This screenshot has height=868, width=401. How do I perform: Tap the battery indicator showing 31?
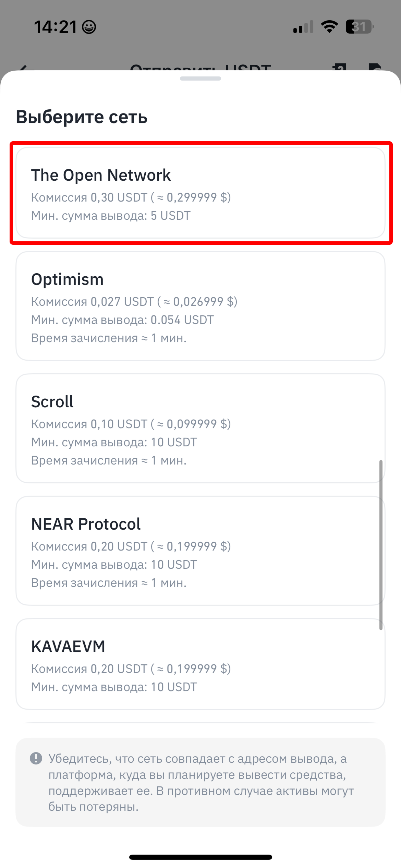click(359, 27)
